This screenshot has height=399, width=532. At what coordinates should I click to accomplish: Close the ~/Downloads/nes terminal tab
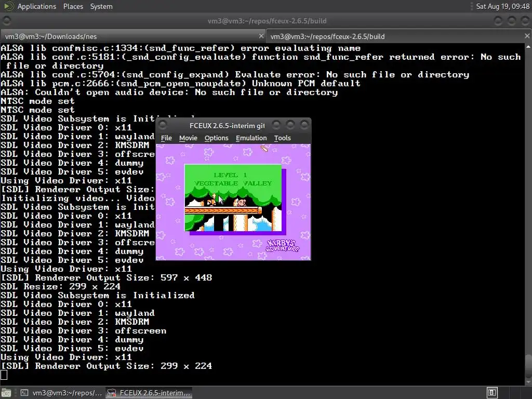tap(261, 36)
